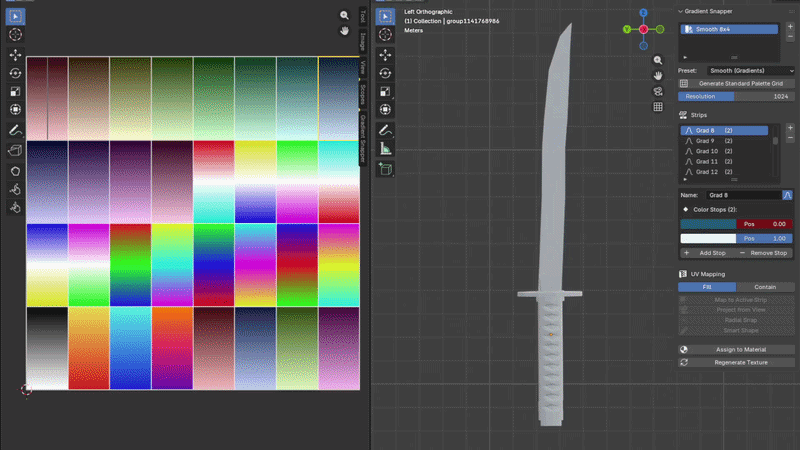The image size is (800, 450).
Task: Select the Add Cube tool in 3D viewport
Action: [385, 169]
